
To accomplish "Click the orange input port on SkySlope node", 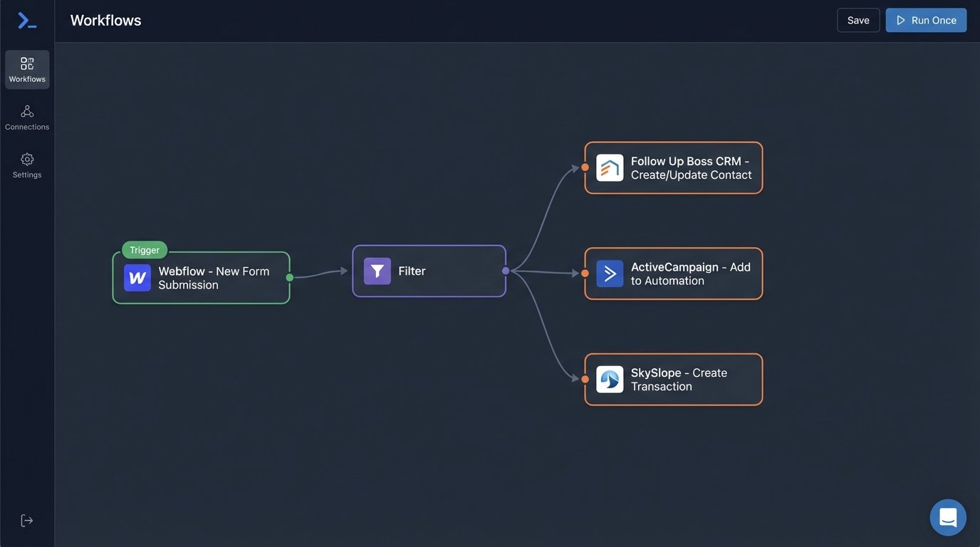I will pyautogui.click(x=584, y=379).
